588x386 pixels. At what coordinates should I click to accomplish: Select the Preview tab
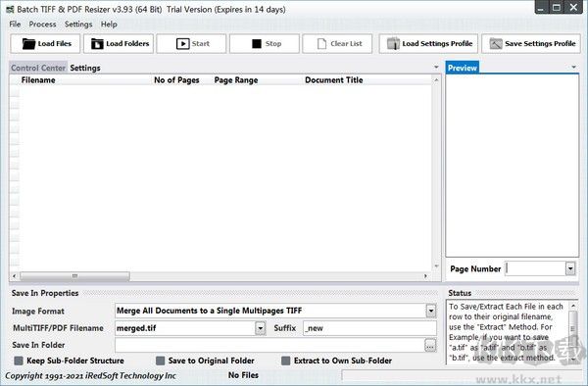463,68
